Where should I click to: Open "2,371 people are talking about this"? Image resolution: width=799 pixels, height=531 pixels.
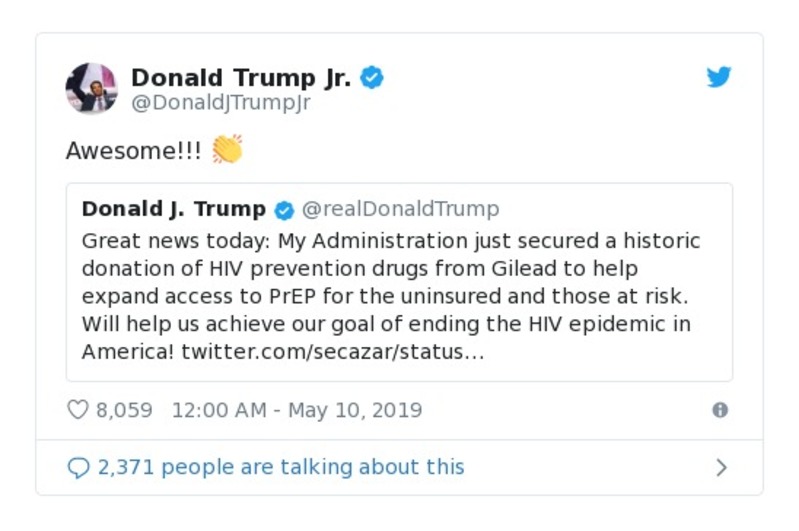coord(280,467)
